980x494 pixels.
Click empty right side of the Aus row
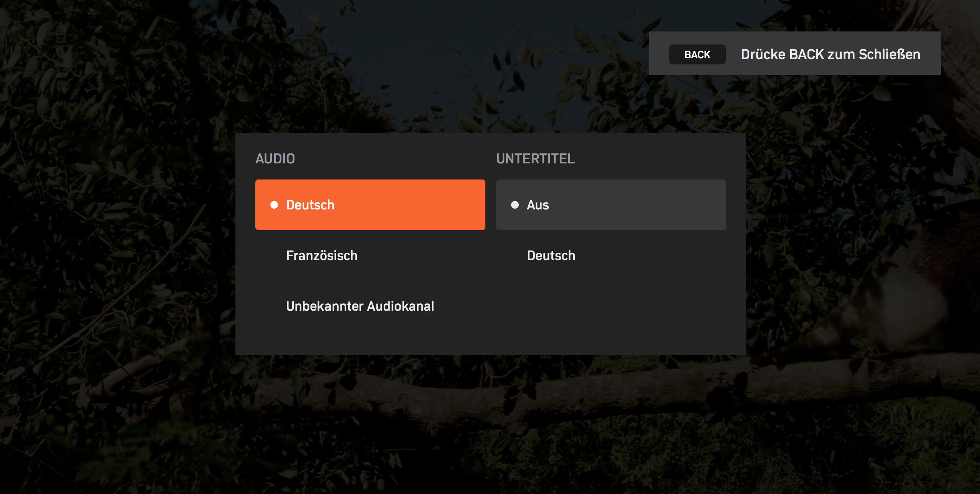(652, 205)
